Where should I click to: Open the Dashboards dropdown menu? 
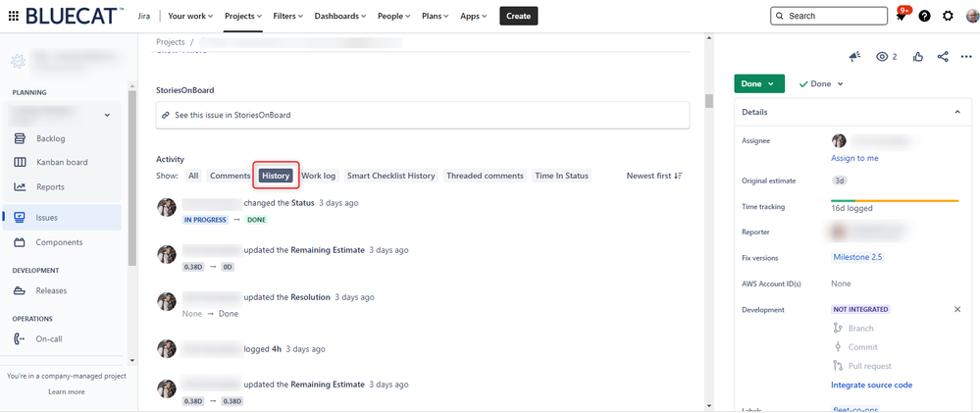coord(340,17)
